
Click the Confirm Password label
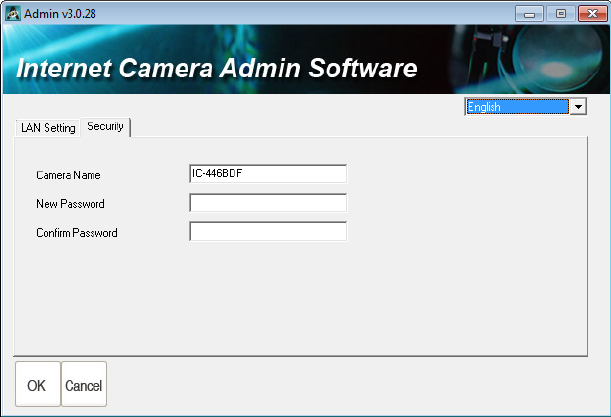tap(77, 233)
